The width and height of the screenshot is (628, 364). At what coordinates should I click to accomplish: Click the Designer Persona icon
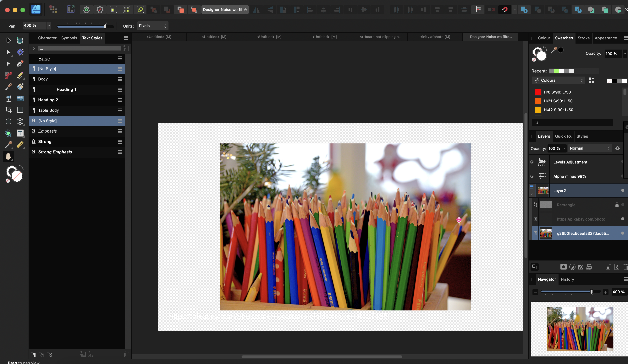pos(36,10)
